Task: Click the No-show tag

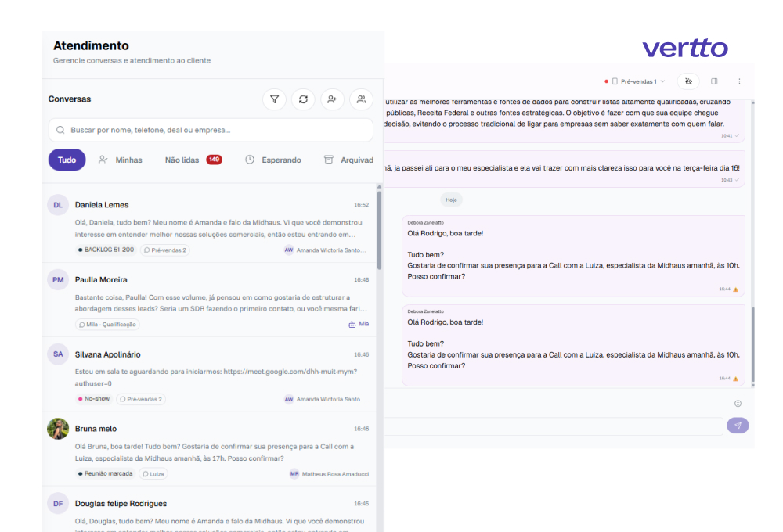Action: tap(94, 399)
